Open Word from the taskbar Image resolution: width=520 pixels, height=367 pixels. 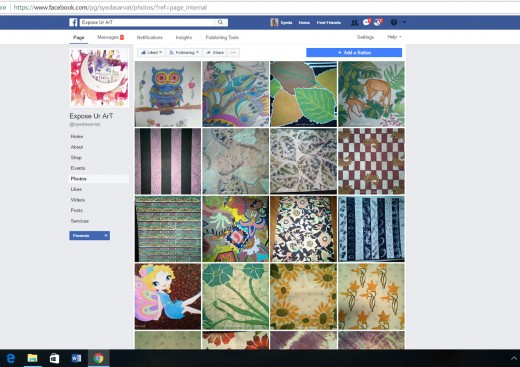coord(76,358)
